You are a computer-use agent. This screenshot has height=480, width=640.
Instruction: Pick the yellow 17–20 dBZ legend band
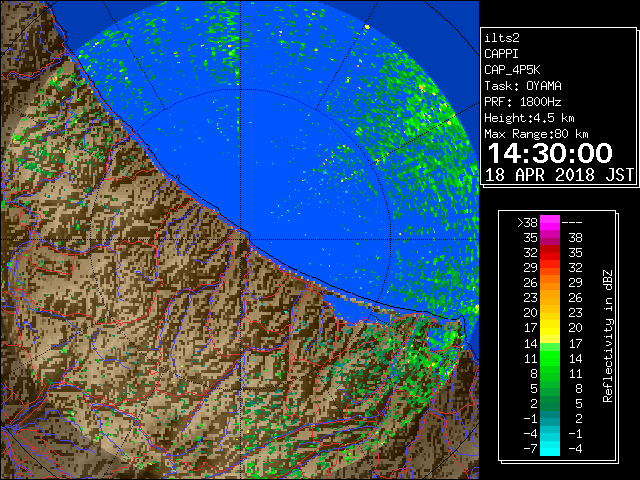(x=550, y=328)
